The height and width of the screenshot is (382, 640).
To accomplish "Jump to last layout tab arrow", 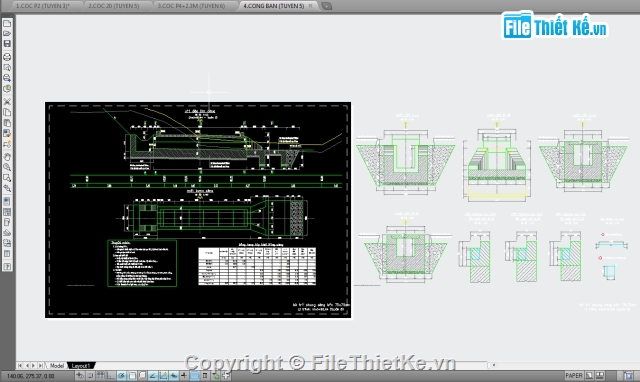I will (x=40, y=366).
